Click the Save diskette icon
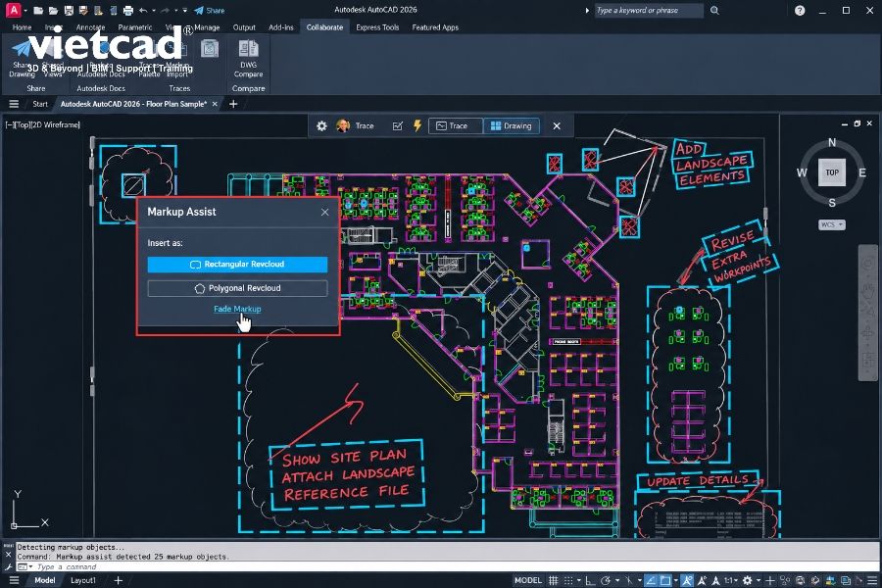This screenshot has height=588, width=882. point(69,10)
